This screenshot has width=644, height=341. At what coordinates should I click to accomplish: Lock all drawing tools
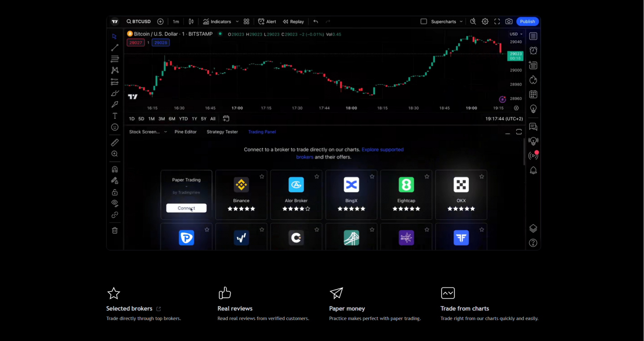[114, 192]
